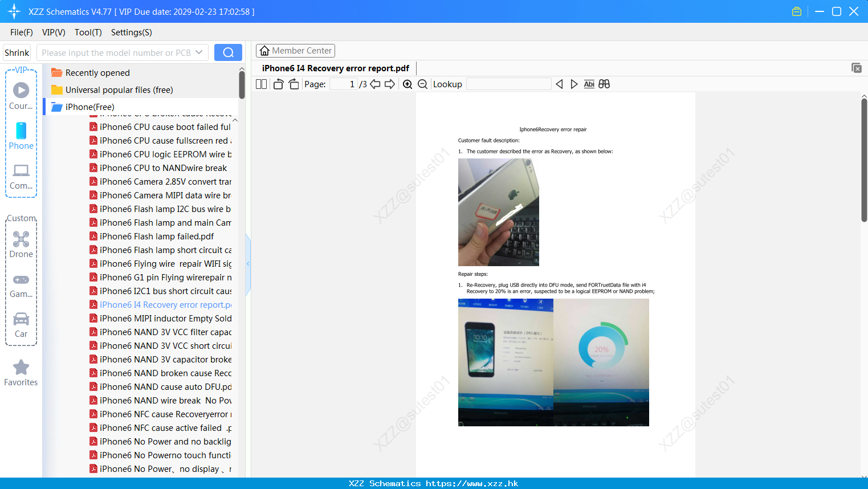Open the Car category
The width and height of the screenshot is (868, 489).
tap(21, 324)
